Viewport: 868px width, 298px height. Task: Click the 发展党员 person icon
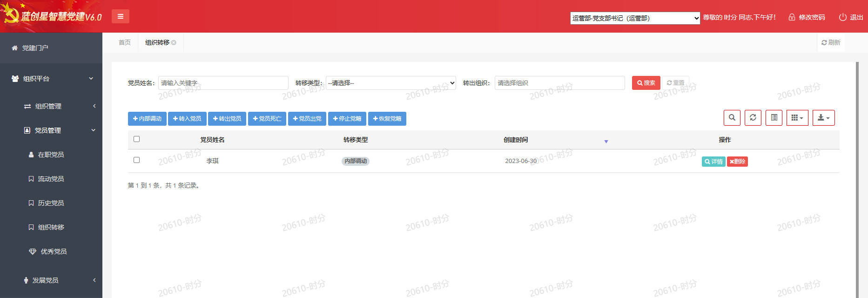[26, 280]
